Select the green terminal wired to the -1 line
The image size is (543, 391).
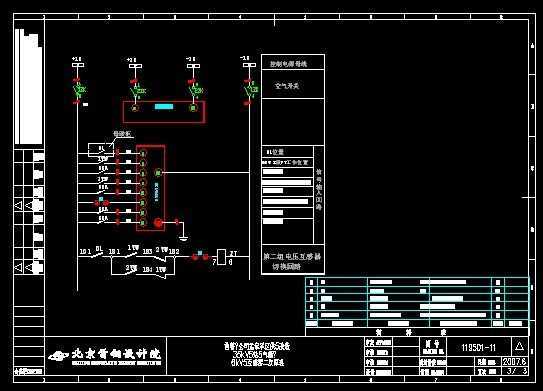(158, 172)
